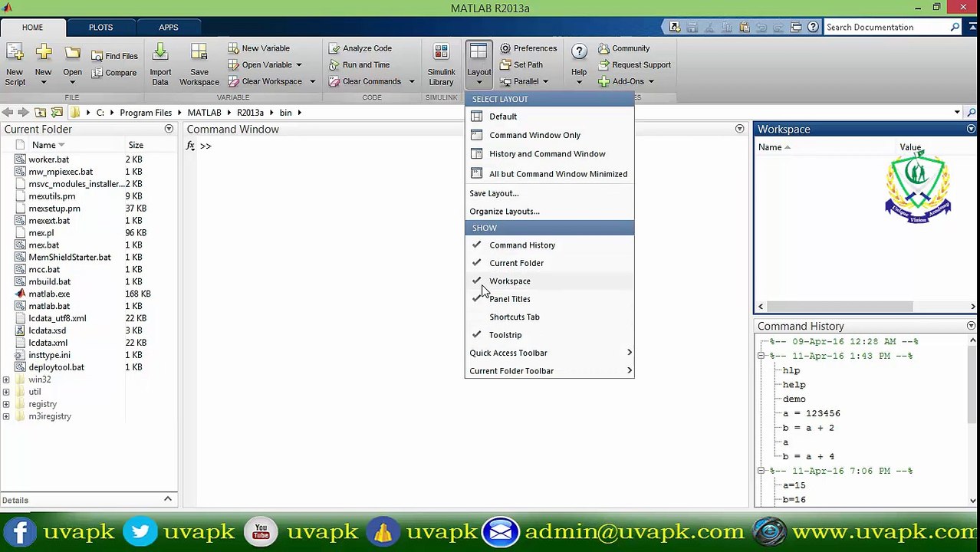Click the Facebook icon in bottom banner

[x=21, y=531]
